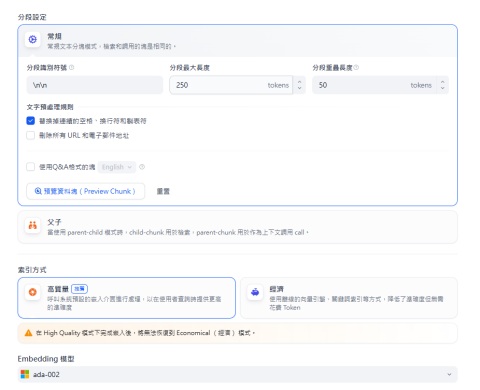This screenshot has width=480, height=390.
Task: Click the 經濟 economical piggy bank icon
Action: coord(255,292)
